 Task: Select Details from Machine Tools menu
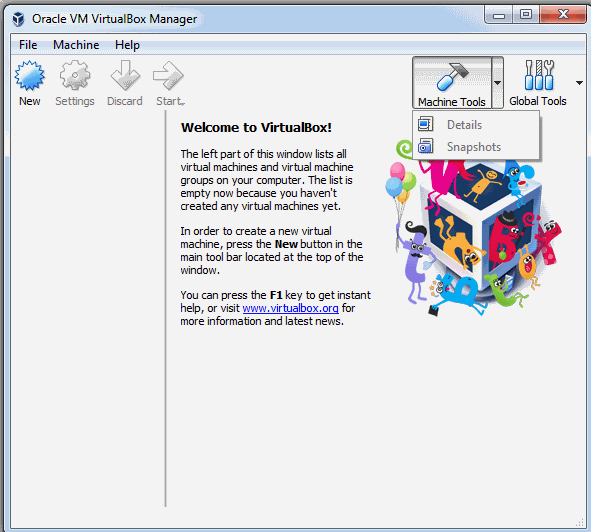pos(476,125)
